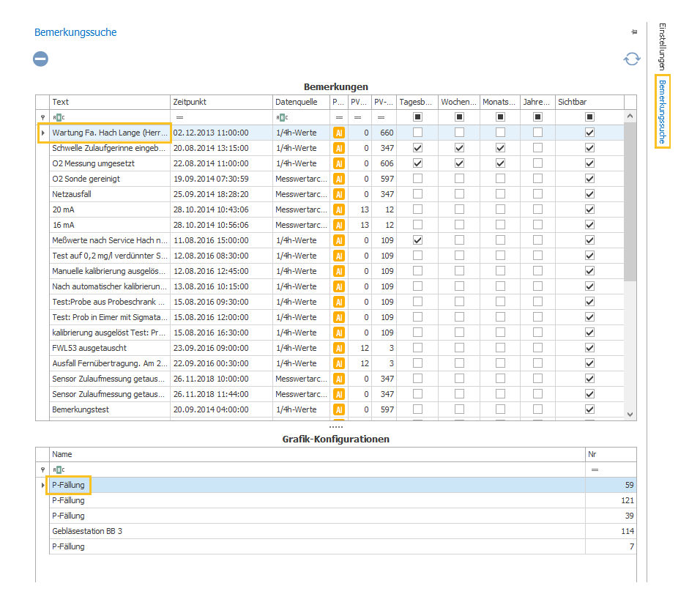Toggle Monats... checkbox for Schwelle Zulaufgerinne row

click(500, 148)
